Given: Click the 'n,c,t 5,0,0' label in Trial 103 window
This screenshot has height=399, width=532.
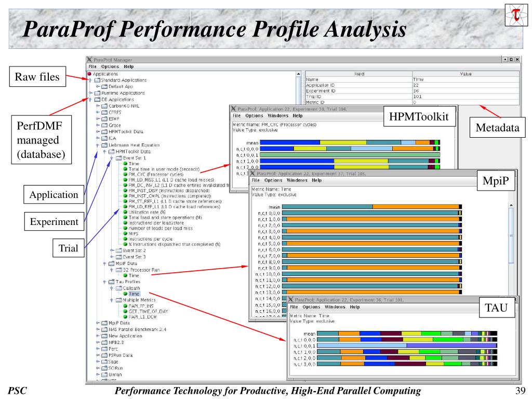Looking at the screenshot, I should 269,244.
